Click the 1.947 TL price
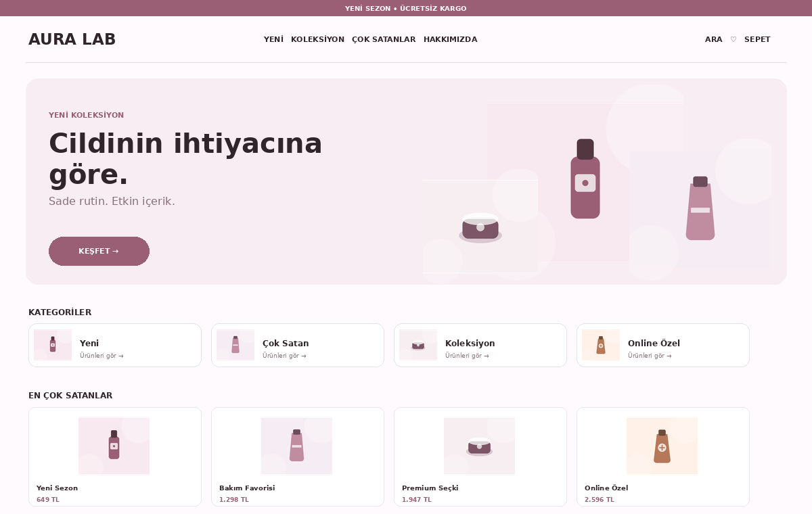Image resolution: width=812 pixels, height=514 pixels. point(416,500)
